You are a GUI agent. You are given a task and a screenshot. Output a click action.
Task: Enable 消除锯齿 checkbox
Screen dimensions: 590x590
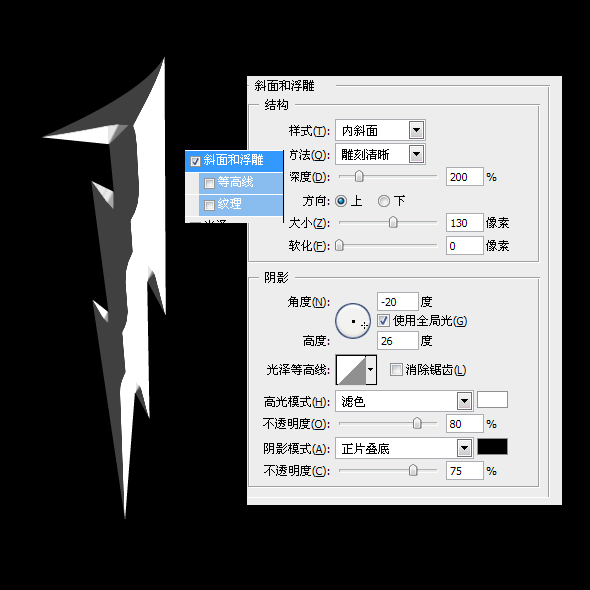pos(396,370)
